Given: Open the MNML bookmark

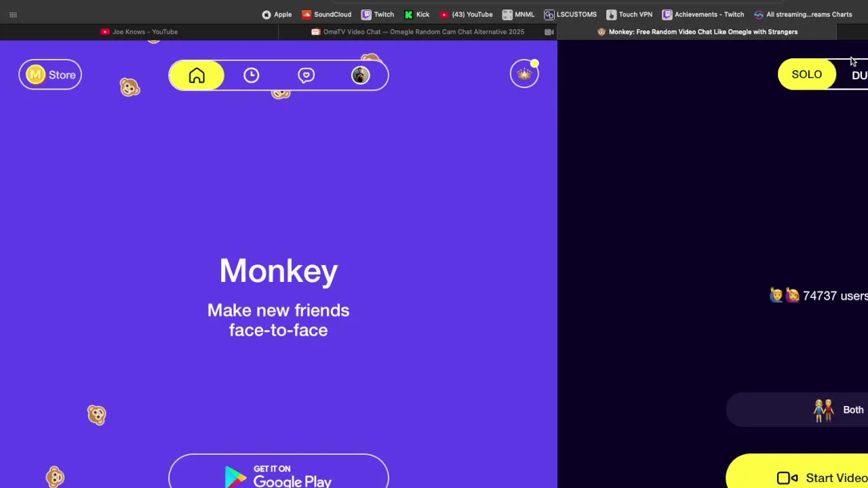Looking at the screenshot, I should [x=518, y=14].
